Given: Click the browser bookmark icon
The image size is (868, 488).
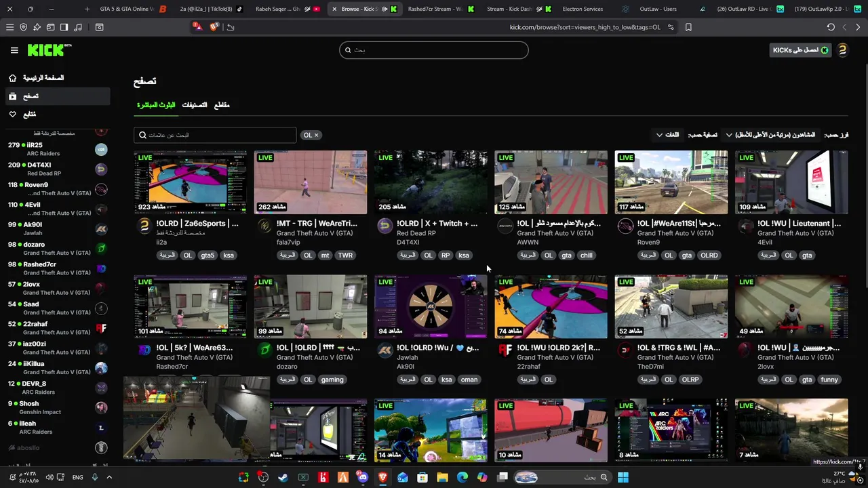Looking at the screenshot, I should tap(688, 27).
